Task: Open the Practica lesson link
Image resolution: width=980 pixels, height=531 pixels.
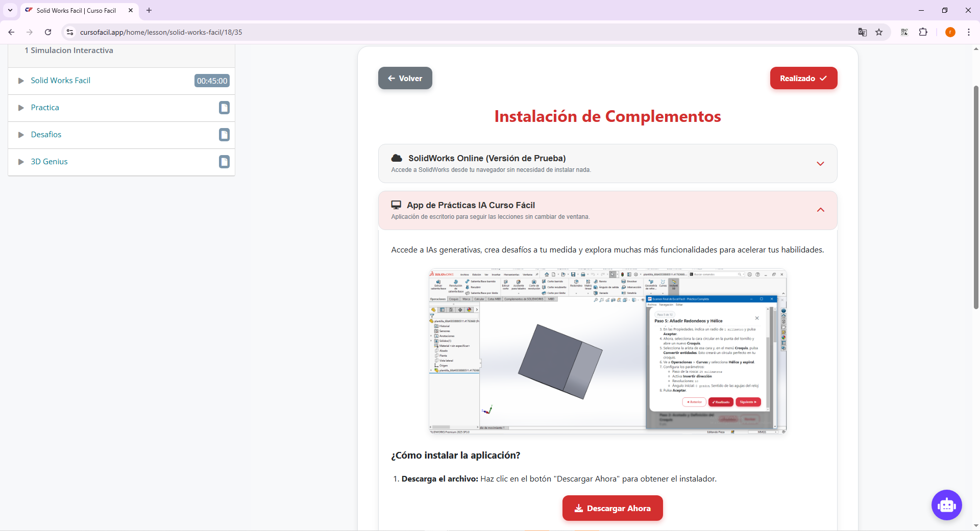Action: tap(45, 108)
